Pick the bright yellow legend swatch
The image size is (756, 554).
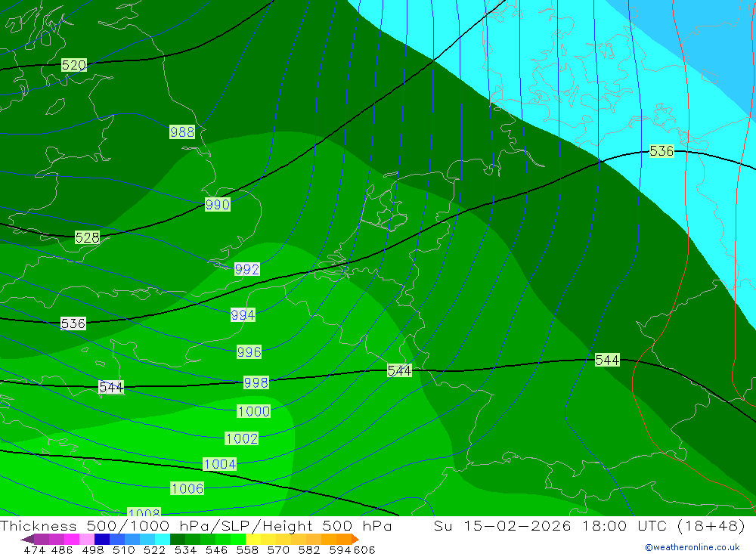[x=253, y=539]
